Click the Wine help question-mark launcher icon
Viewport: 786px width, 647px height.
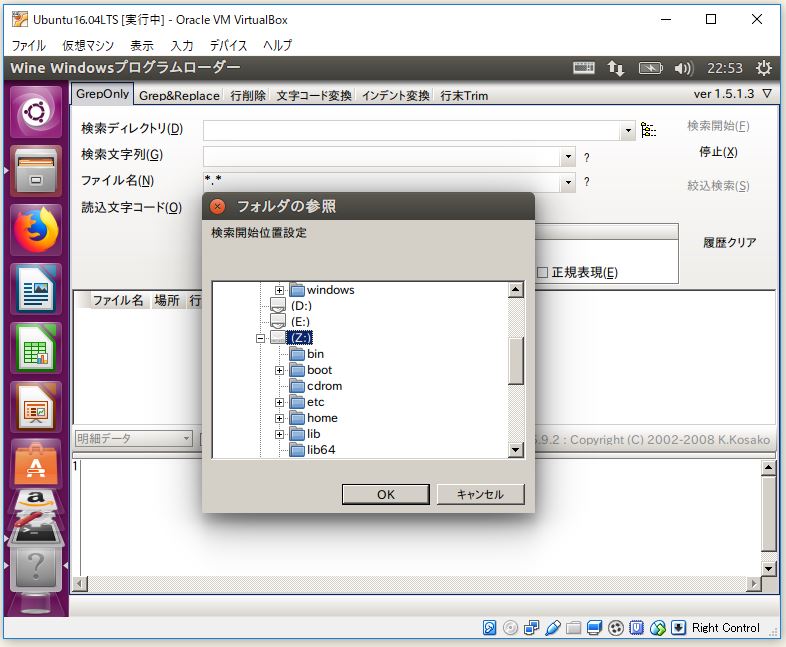36,570
